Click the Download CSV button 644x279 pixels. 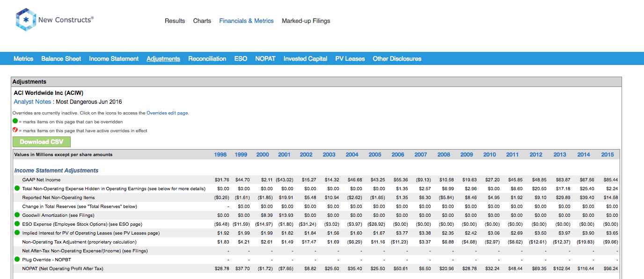click(x=42, y=142)
